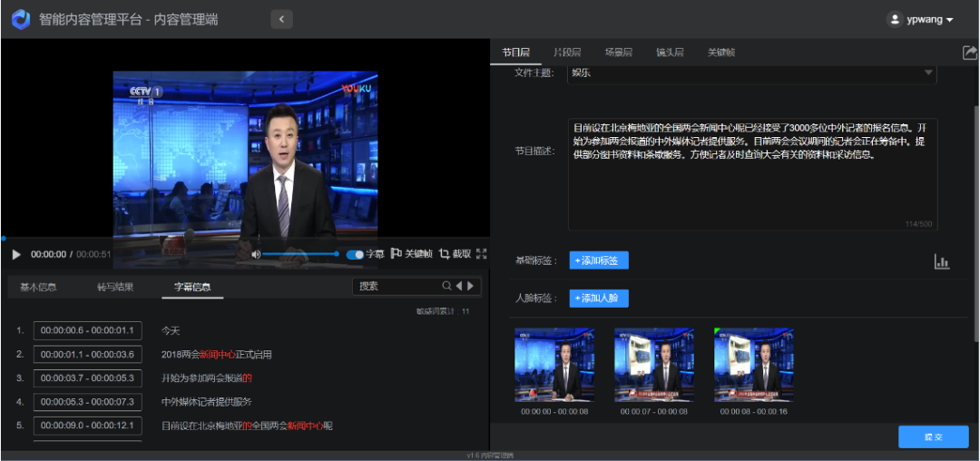980x461 pixels.
Task: Go to previous search result arrow
Action: coord(459,286)
